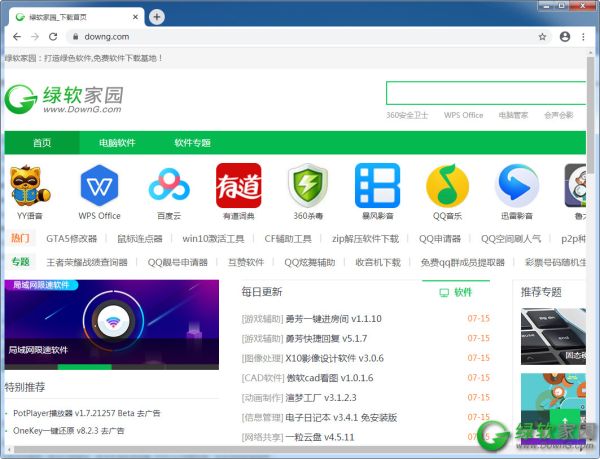This screenshot has height=459, width=600.
Task: Click the WPS Office app icon
Action: [x=99, y=185]
